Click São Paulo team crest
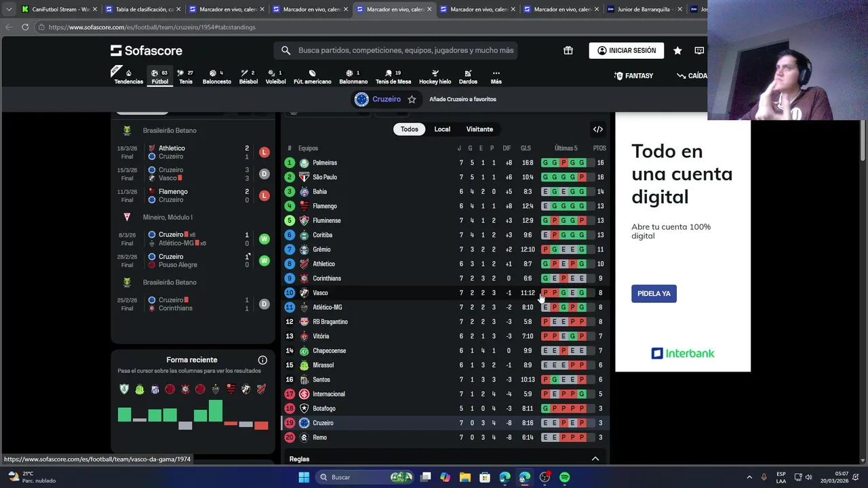Image resolution: width=868 pixels, height=488 pixels. pos(304,177)
